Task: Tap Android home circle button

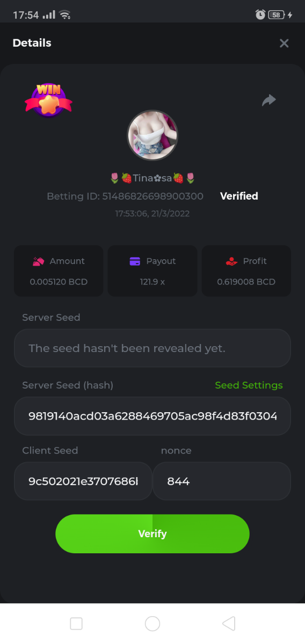Action: pos(152,624)
